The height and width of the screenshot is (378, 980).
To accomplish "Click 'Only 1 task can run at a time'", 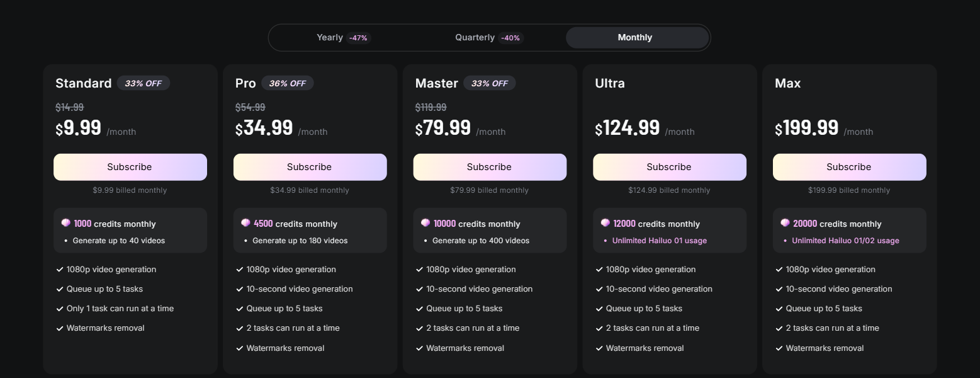I will [x=120, y=309].
